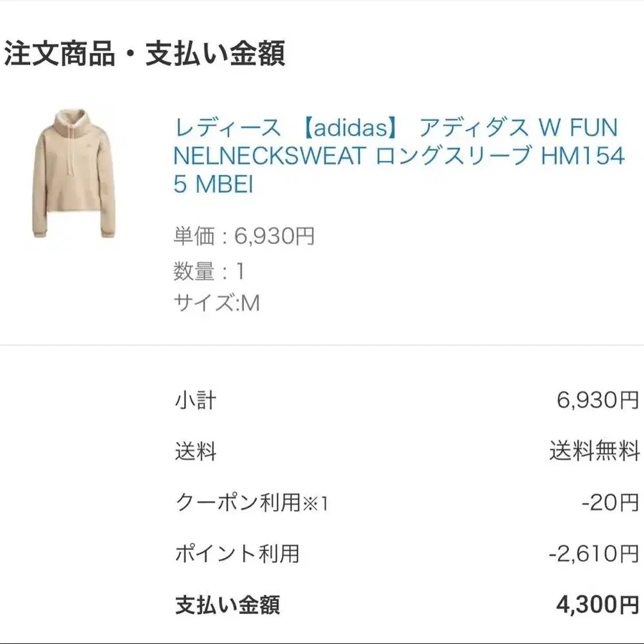Click the 注文商品・支払い金額 heading

click(x=145, y=54)
